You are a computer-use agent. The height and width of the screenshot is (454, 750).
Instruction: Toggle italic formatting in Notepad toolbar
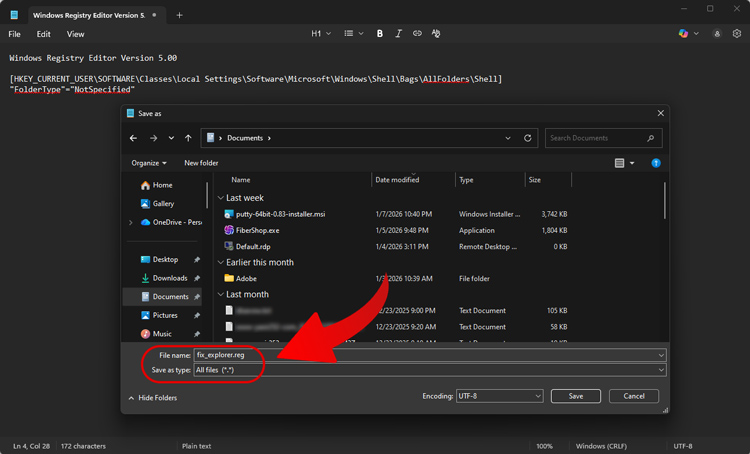pyautogui.click(x=398, y=33)
